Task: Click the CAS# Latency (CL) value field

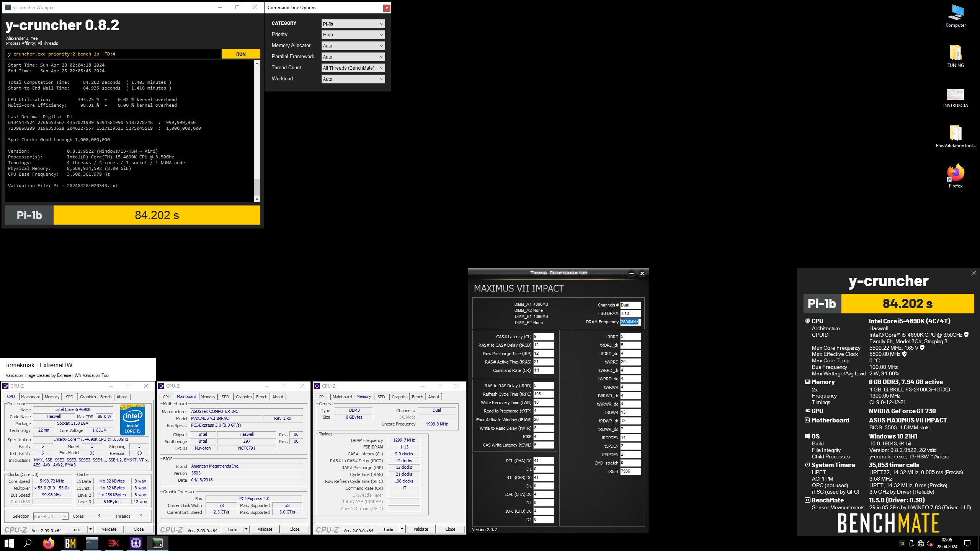Action: point(544,337)
